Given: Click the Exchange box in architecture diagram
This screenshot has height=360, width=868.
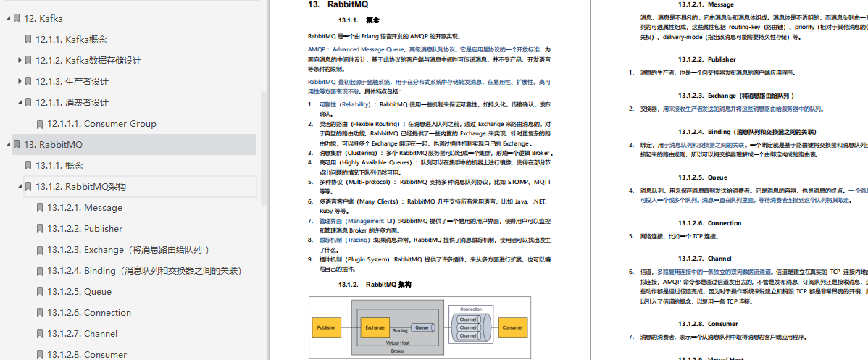Looking at the screenshot, I should pyautogui.click(x=375, y=328).
